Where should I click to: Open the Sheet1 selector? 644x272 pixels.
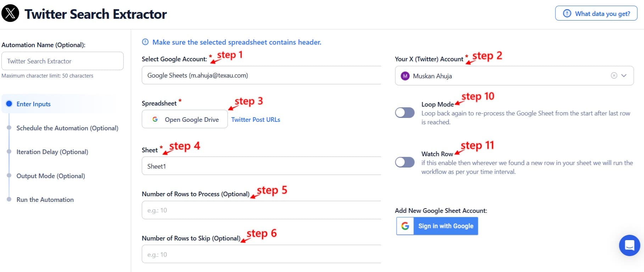(x=261, y=166)
